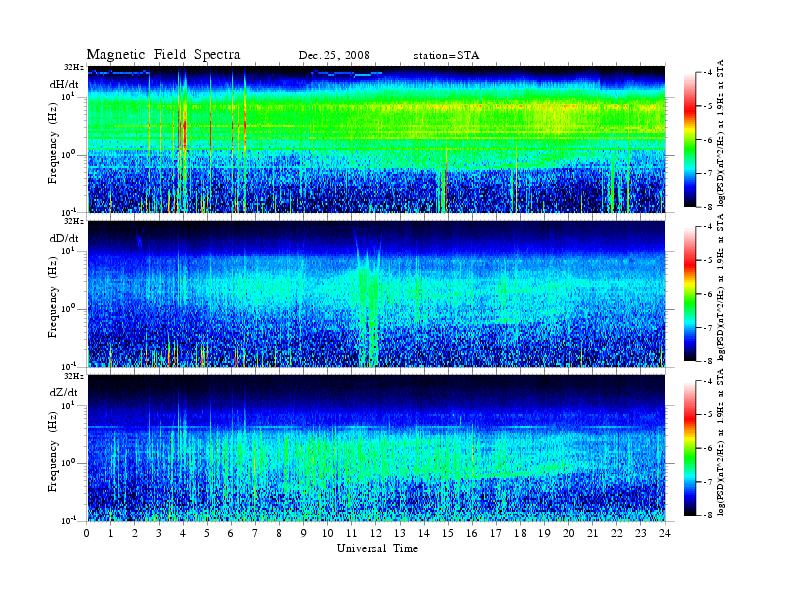Click hour '0' on the time axis
Screen dimensions: 792x612
coord(87,534)
